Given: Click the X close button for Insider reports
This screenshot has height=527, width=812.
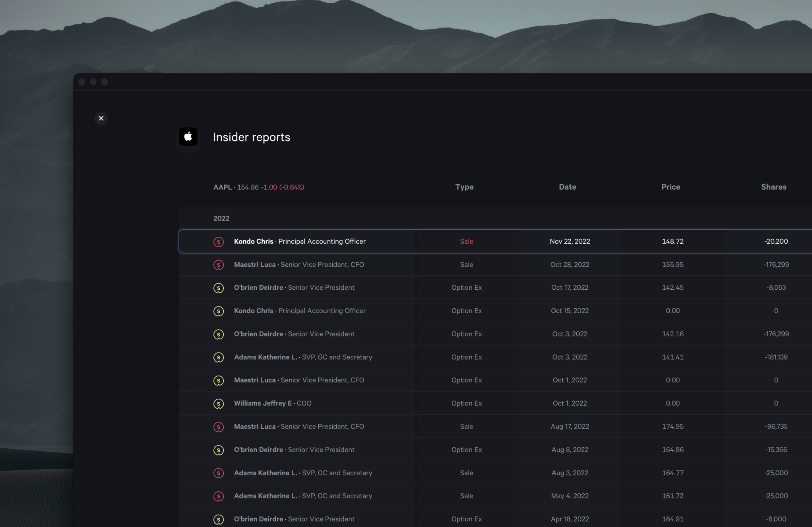Looking at the screenshot, I should click(101, 118).
